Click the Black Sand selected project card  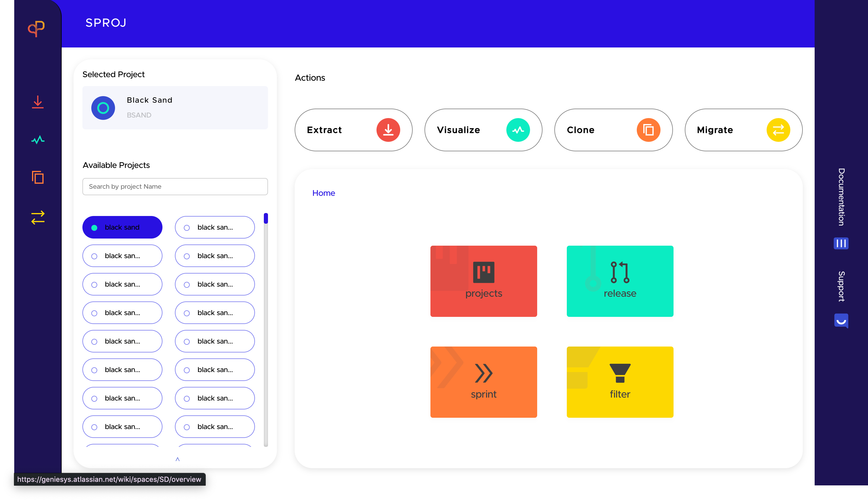tap(175, 108)
